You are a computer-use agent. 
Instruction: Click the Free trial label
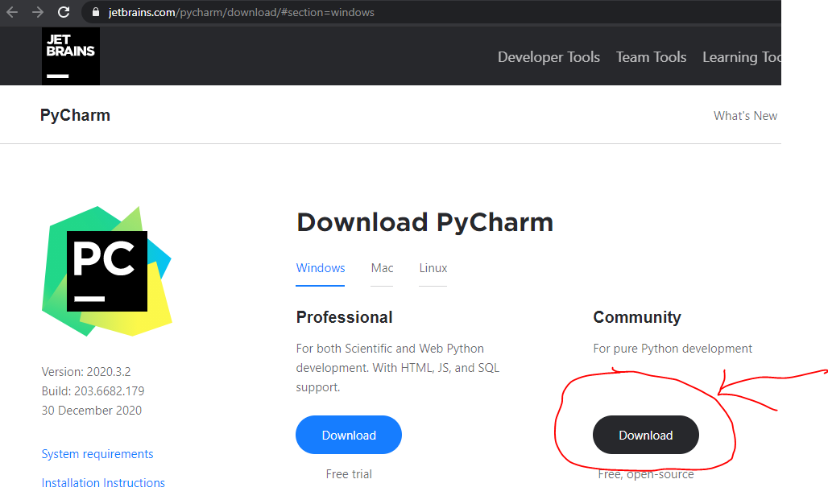(349, 474)
